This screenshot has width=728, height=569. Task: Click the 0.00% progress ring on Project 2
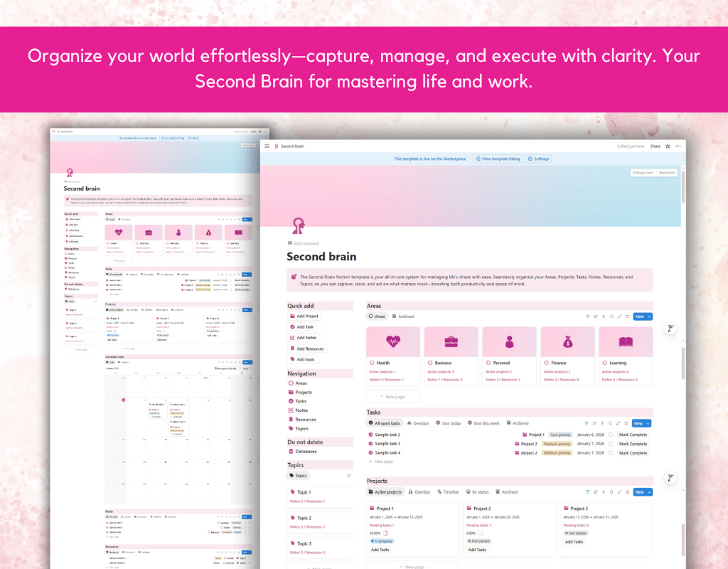[480, 533]
